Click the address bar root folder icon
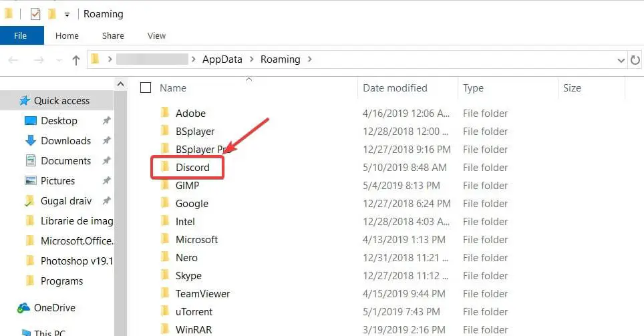The image size is (644, 336). (x=96, y=59)
